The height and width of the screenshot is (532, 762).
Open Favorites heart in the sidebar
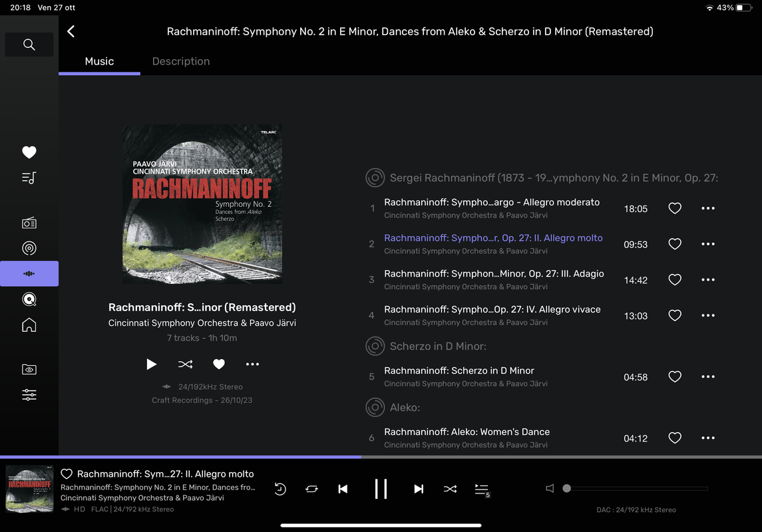click(29, 152)
